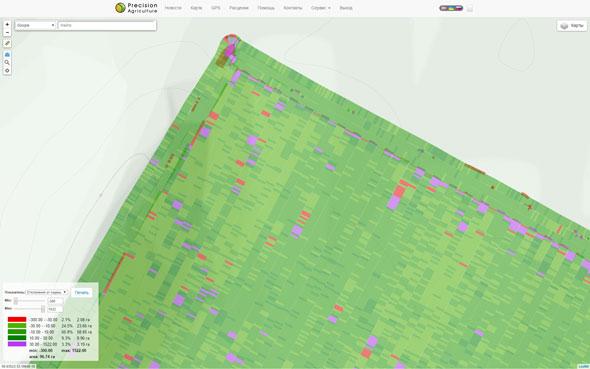Image resolution: width=590 pixels, height=369 pixels.
Task: Open the map layers button at top right
Action: [x=572, y=26]
